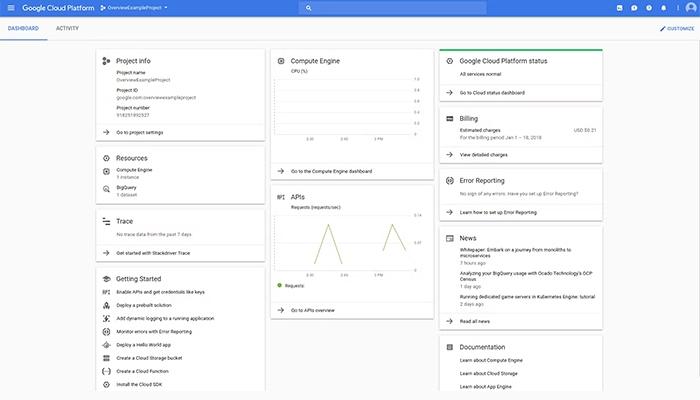Activate Cloud Shell icon in header
This screenshot has width=700, height=400.
click(619, 8)
